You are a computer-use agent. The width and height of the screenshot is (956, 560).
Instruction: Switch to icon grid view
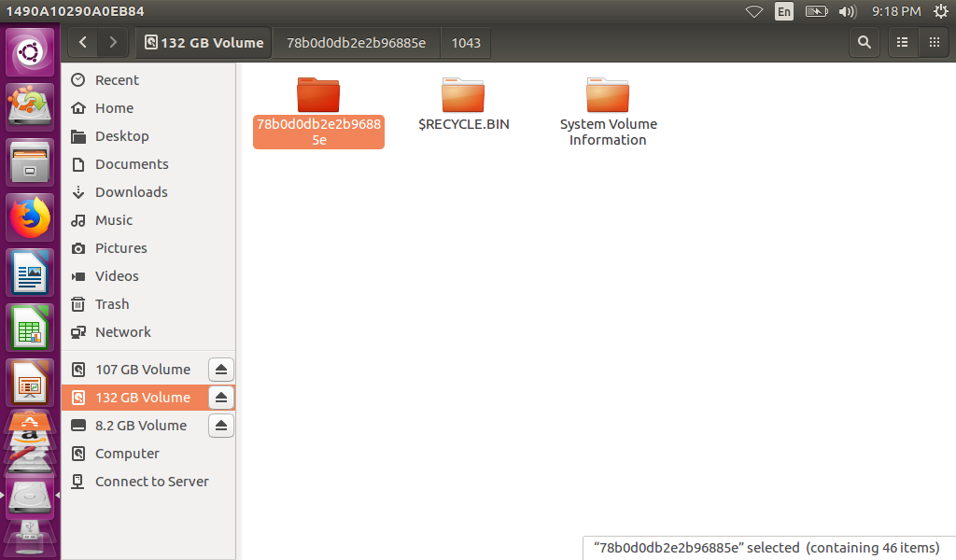click(933, 42)
